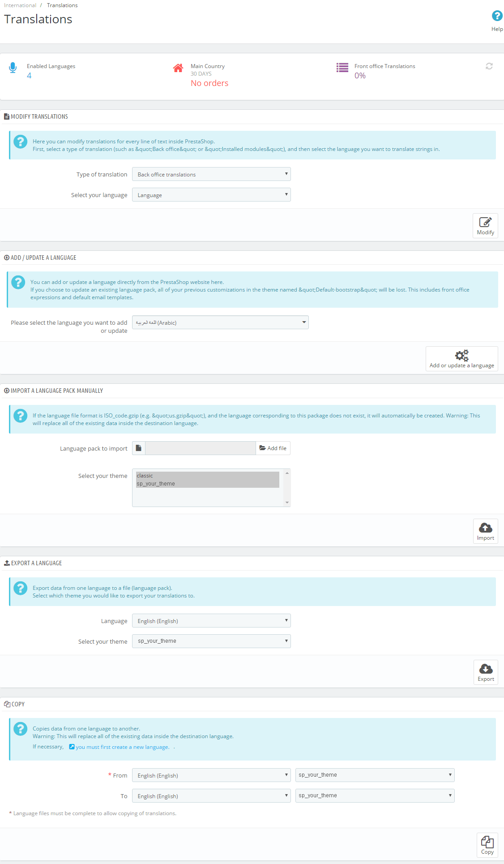504x864 pixels.
Task: Click the Language pack to import field
Action: pos(200,448)
